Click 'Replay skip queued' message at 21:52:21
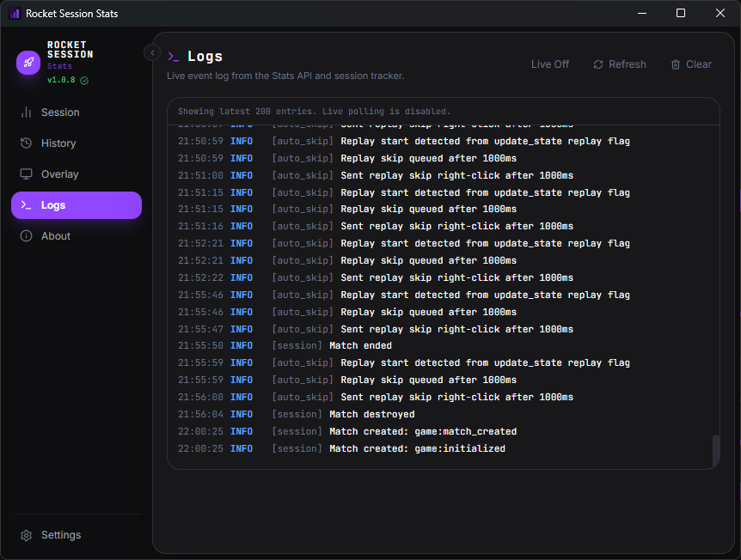Viewport: 741px width, 560px height. point(429,260)
